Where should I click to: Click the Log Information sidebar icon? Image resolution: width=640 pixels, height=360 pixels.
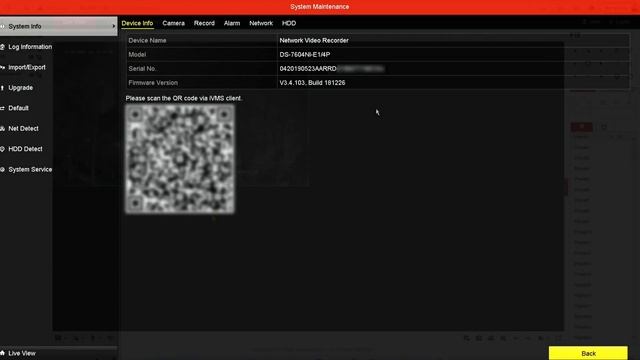point(2,47)
